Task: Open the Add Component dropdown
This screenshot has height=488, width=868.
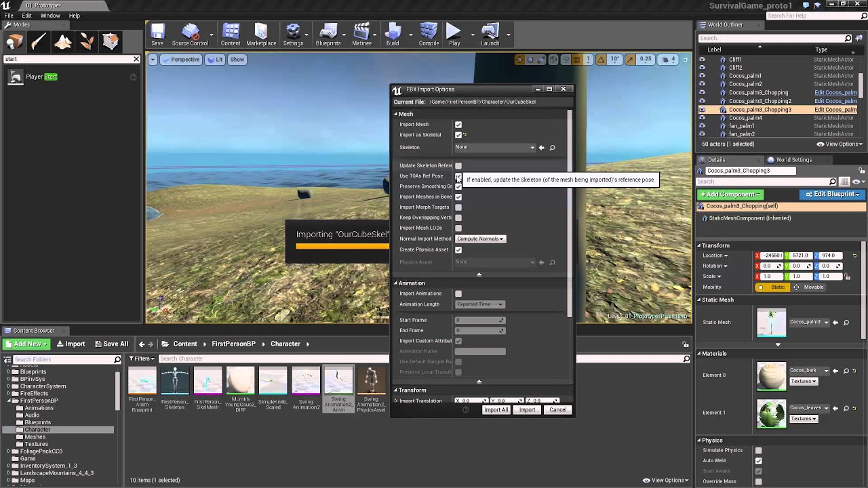Action: point(730,195)
